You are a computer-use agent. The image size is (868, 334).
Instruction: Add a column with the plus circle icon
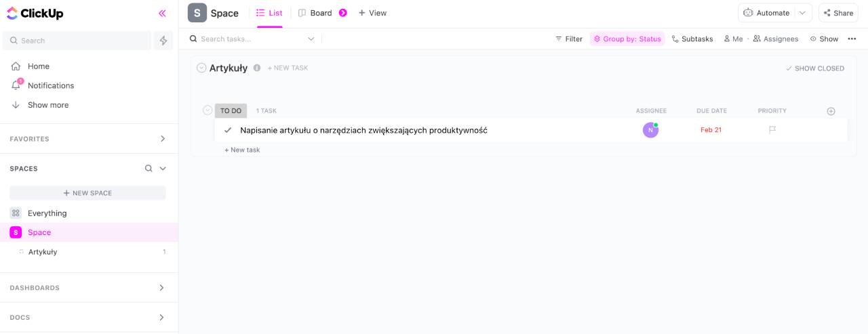click(x=831, y=111)
